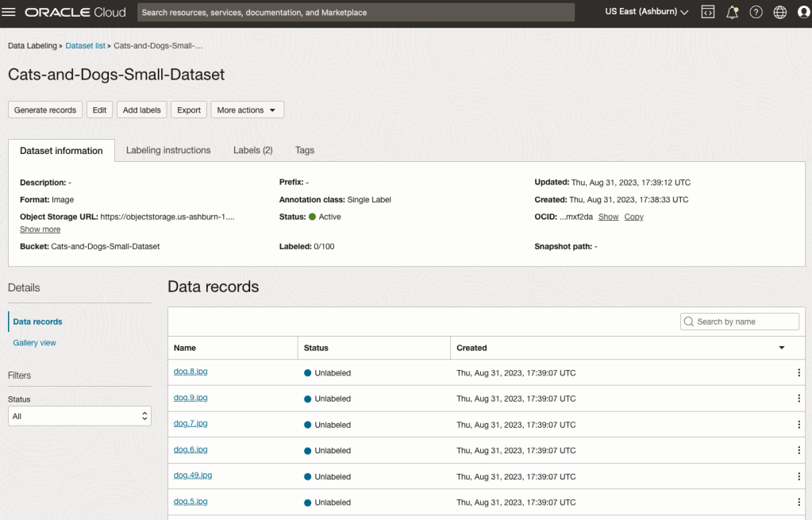Open the announcements bell icon
Screen dimensions: 812x520
[732, 12]
